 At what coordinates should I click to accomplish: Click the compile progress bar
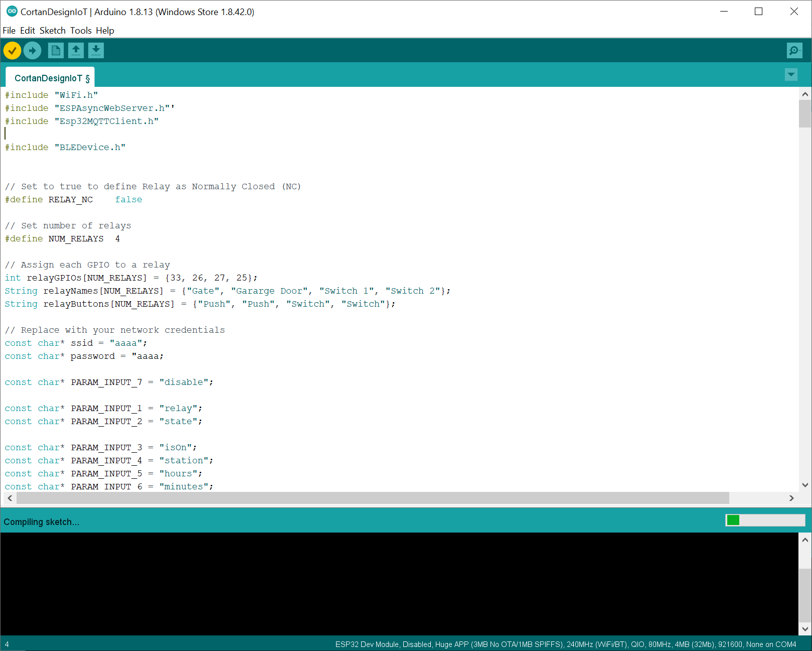pyautogui.click(x=765, y=520)
